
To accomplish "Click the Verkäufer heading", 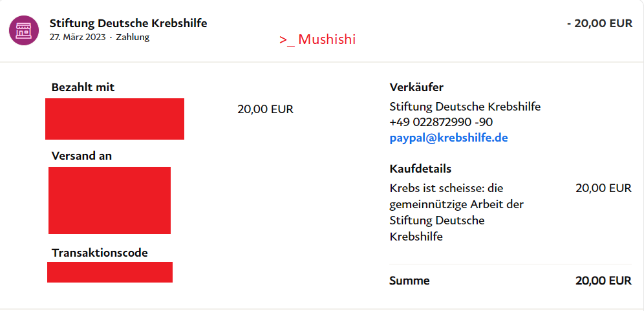I will click(x=416, y=87).
